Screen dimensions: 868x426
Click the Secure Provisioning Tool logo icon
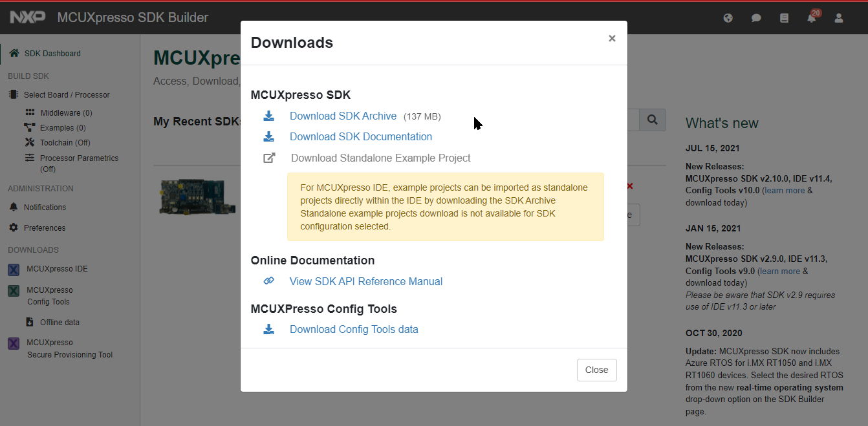(14, 343)
